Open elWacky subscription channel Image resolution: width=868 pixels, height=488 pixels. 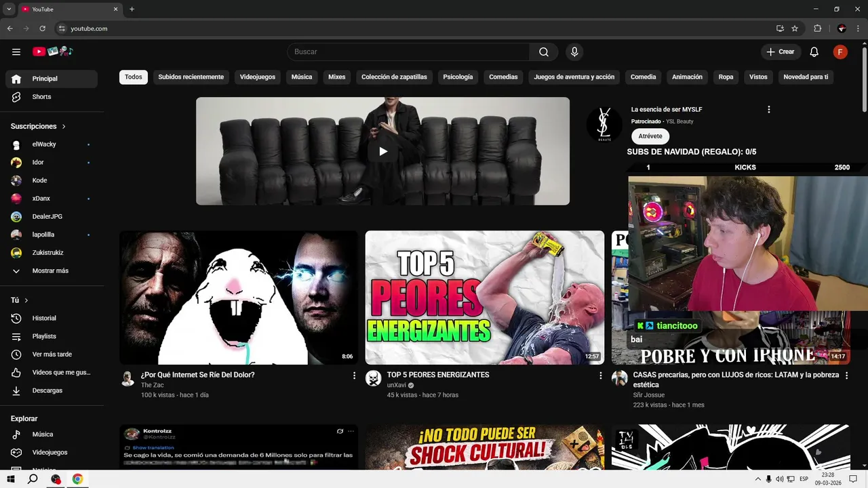[52, 144]
